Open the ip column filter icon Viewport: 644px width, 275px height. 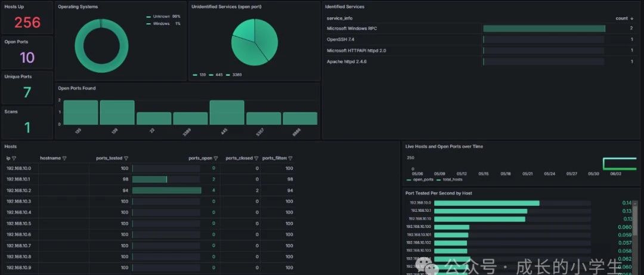coord(14,158)
